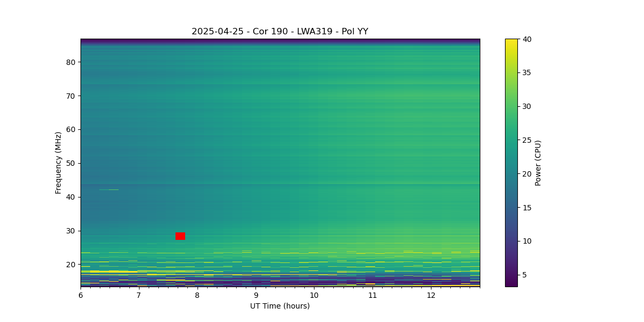
Task: Select the 5 tick label on the colorbar
Action: (x=525, y=275)
